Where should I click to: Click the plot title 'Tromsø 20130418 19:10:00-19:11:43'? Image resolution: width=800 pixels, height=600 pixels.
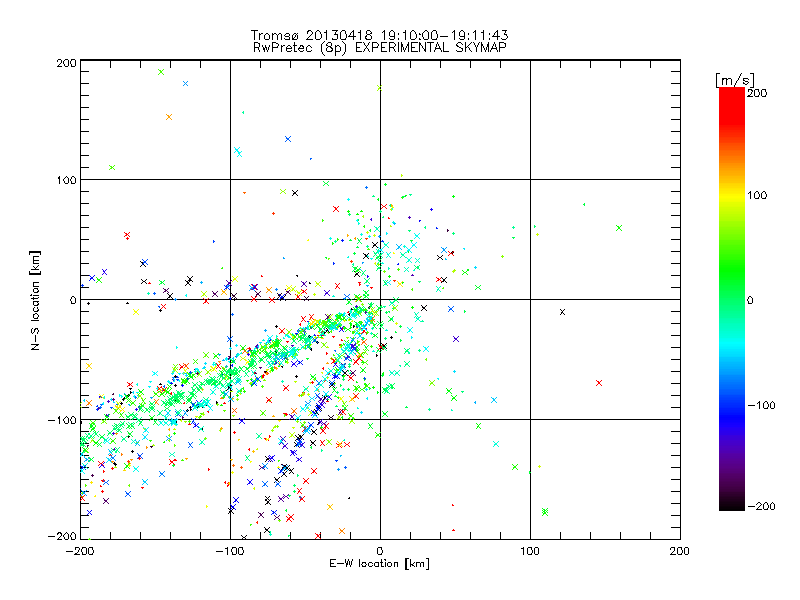(x=379, y=35)
